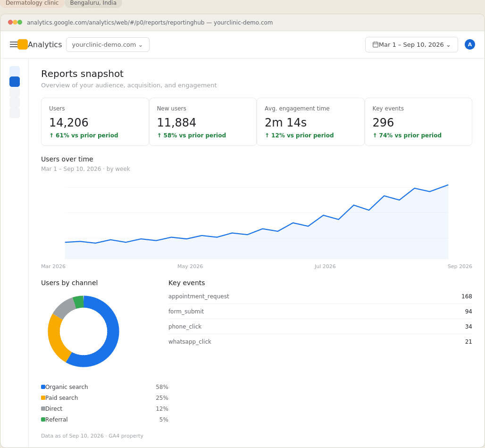This screenshot has width=485, height=448.
Task: Click the orange Analytics logo
Action: coord(23,44)
